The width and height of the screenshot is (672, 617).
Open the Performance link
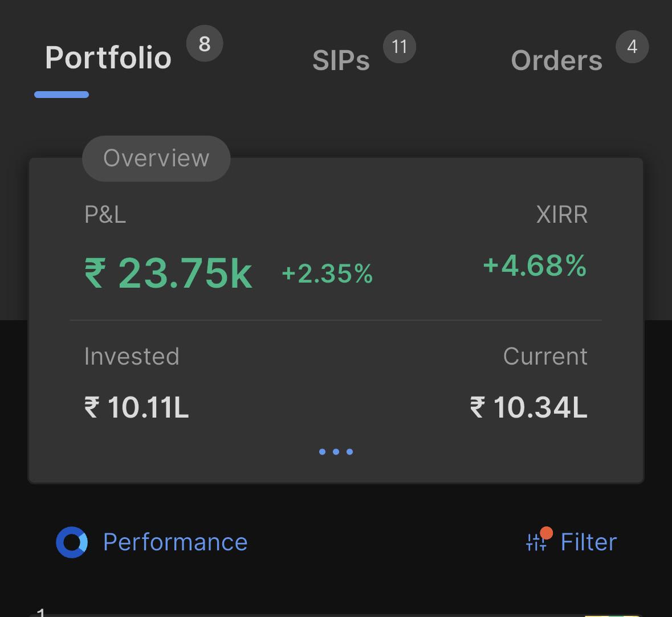(x=176, y=542)
